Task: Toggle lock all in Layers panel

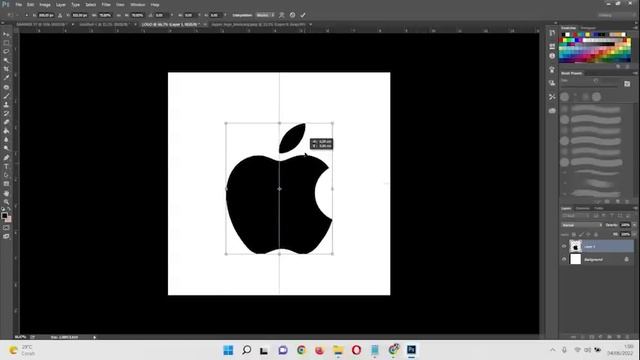Action: 596,234
